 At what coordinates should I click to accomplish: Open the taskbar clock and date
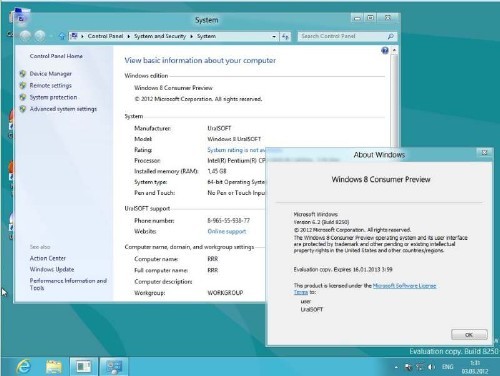point(475,367)
